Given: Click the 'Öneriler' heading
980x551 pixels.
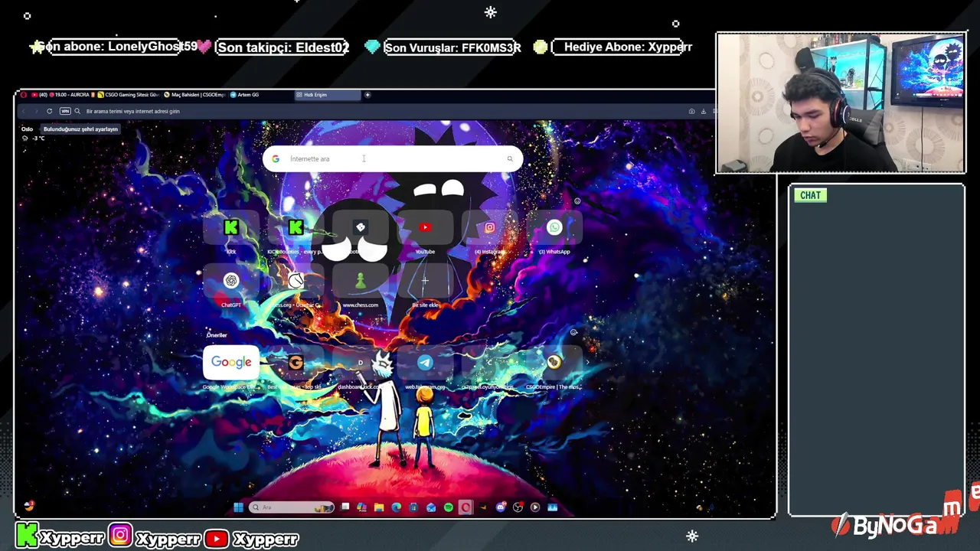Looking at the screenshot, I should click(217, 335).
